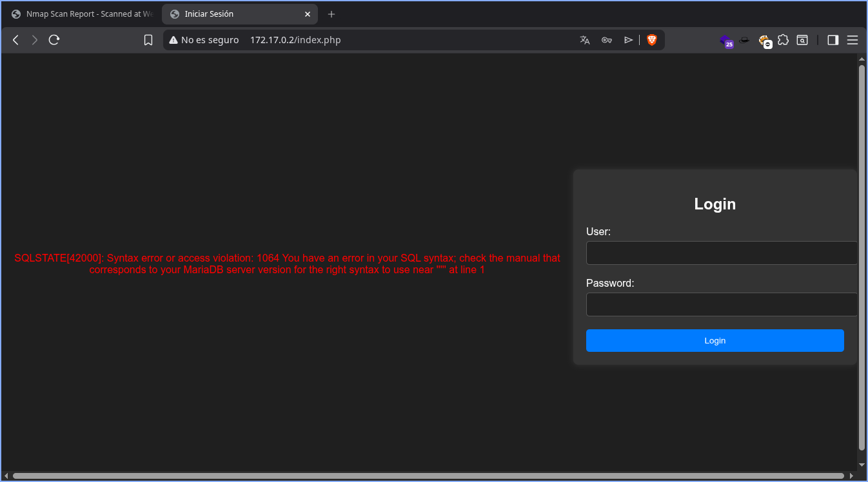This screenshot has height=482, width=868.
Task: Click the 'No es seguro' security warning
Action: (x=204, y=40)
